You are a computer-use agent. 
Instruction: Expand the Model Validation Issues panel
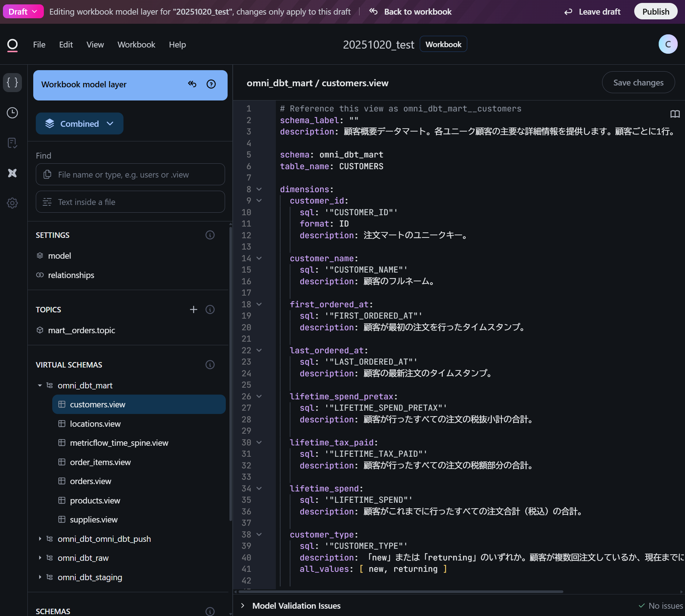[x=243, y=605]
